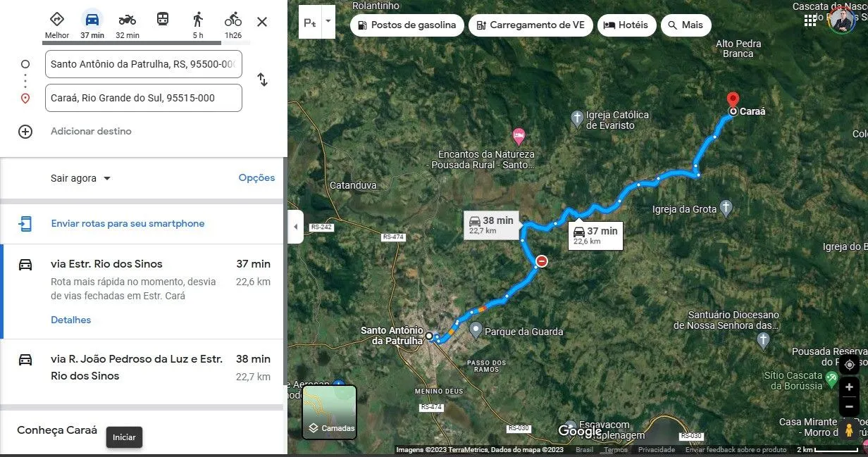The height and width of the screenshot is (457, 868).
Task: Click the Iniciar button
Action: [124, 437]
